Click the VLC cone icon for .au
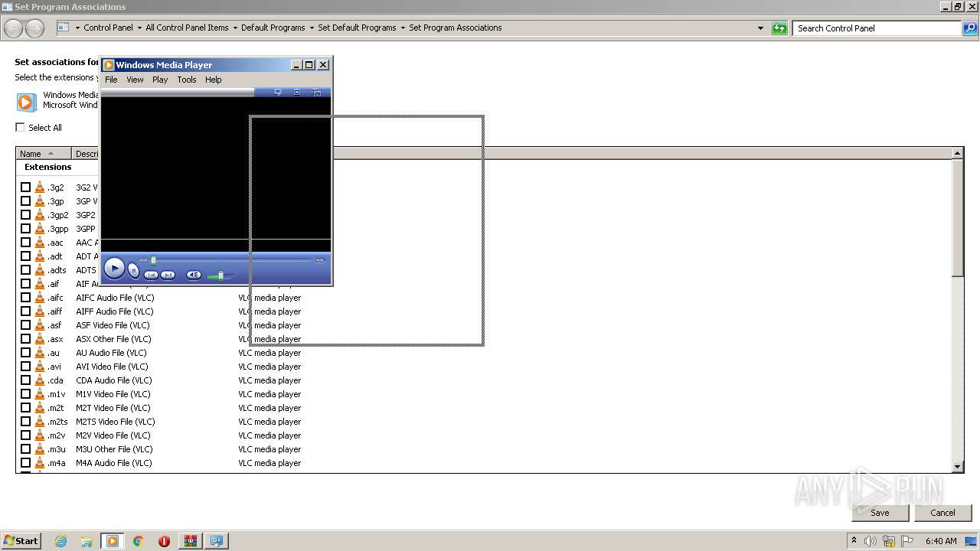The width and height of the screenshot is (980, 551). click(x=40, y=353)
